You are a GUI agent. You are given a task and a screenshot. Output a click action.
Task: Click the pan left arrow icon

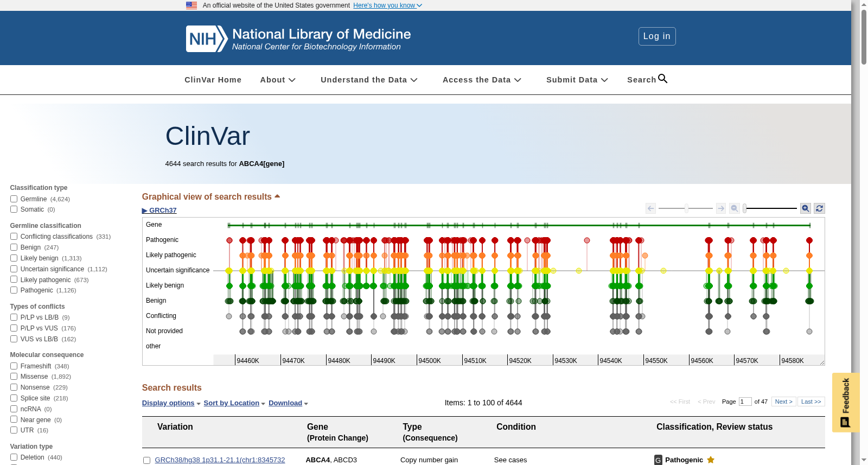tap(651, 208)
